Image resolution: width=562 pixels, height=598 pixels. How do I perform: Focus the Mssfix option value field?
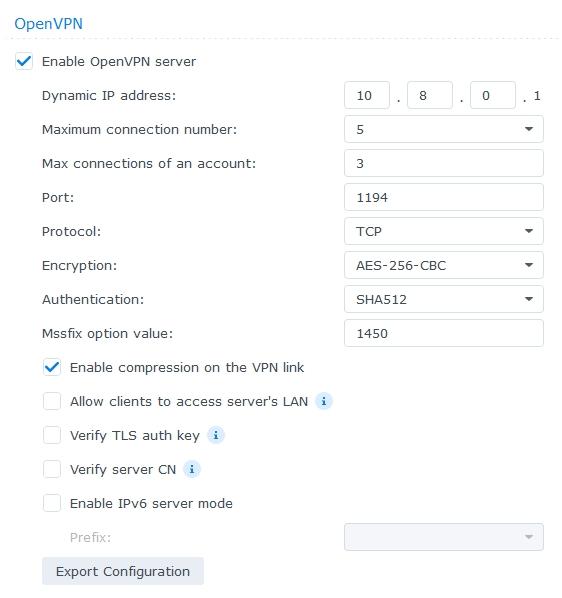443,333
